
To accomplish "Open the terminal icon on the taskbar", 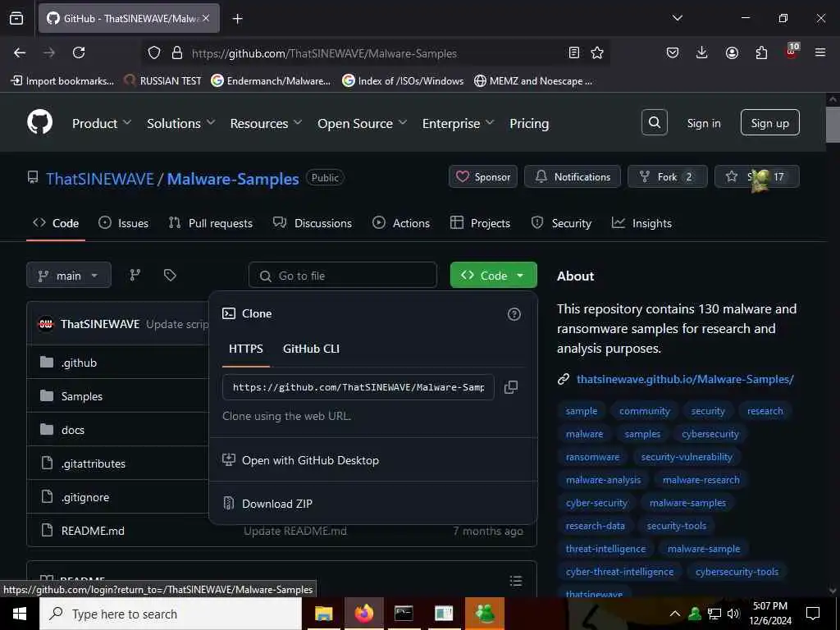I will (404, 614).
